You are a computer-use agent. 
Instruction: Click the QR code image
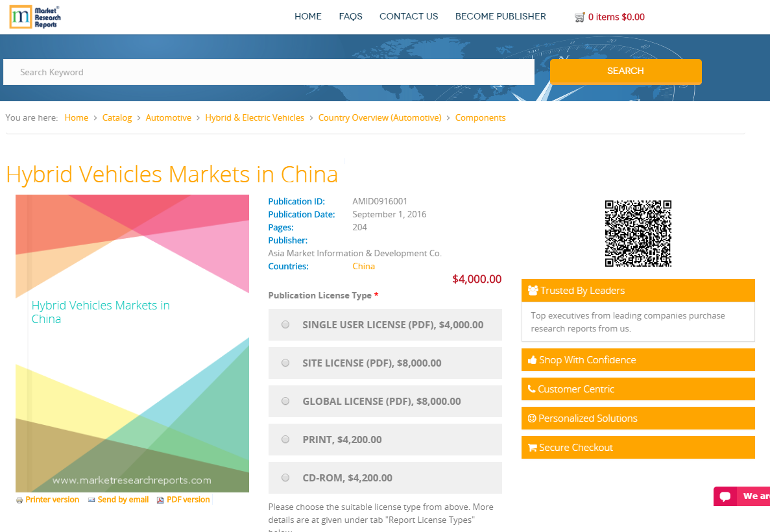click(x=638, y=234)
